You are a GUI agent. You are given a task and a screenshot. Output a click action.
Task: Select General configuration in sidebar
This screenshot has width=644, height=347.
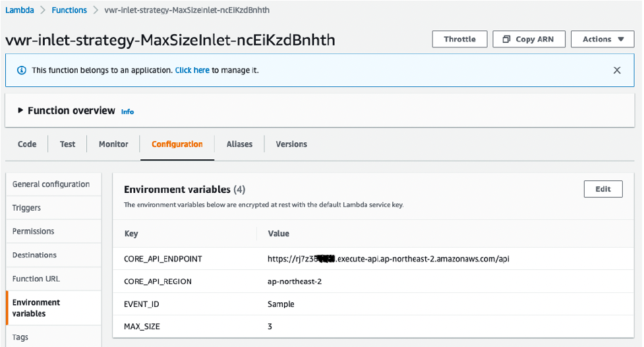53,184
